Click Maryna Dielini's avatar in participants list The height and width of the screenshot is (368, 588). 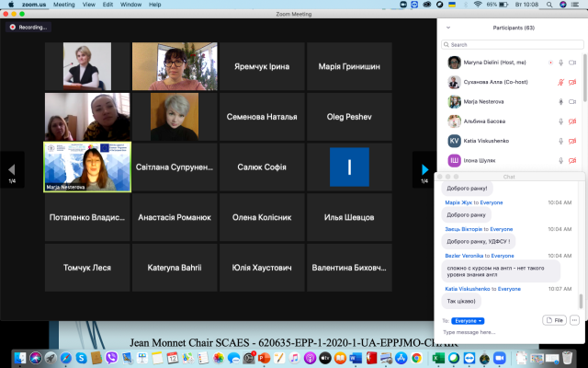[x=454, y=63]
